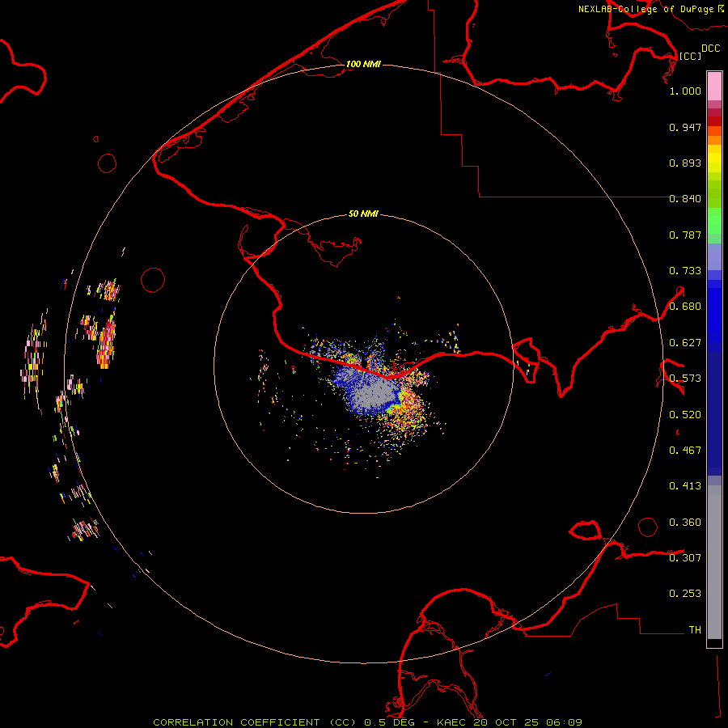This screenshot has width=728, height=728.
Task: Pick the yellow swatch beside 0.893
Action: (x=714, y=160)
